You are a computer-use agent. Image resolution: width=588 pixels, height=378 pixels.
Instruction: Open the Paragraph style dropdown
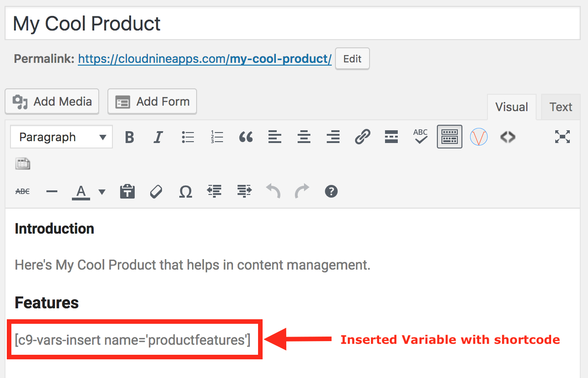point(61,137)
